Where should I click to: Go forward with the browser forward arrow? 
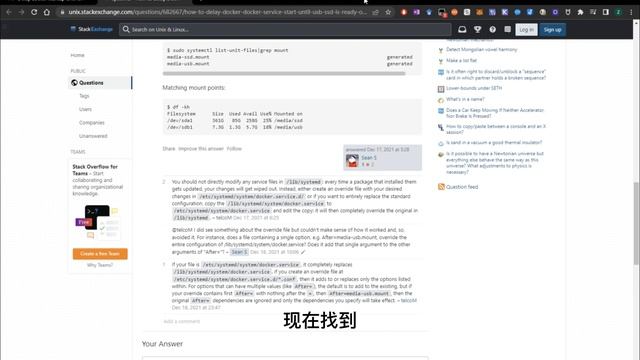(21, 12)
